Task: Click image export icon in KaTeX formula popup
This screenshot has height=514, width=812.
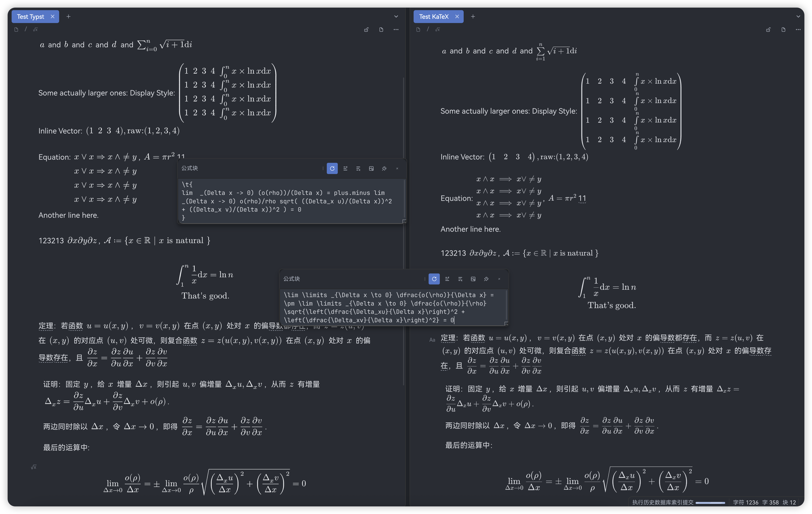Action: 473,279
